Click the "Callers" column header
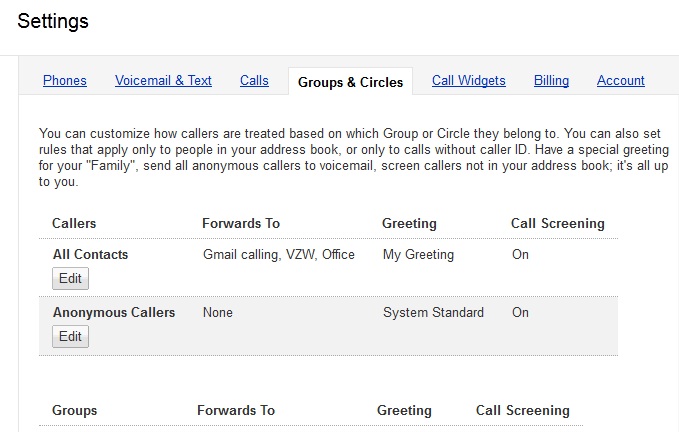Image resolution: width=679 pixels, height=432 pixels. pyautogui.click(x=74, y=224)
